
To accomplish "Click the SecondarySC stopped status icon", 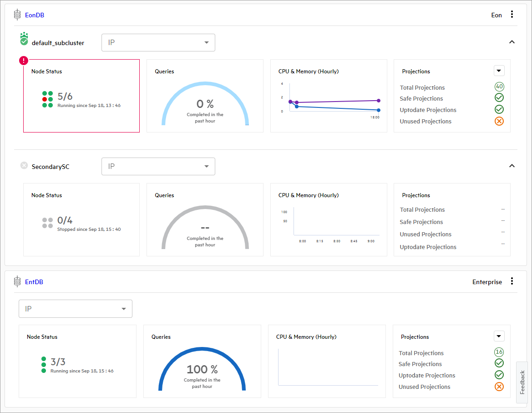I will 24,166.
